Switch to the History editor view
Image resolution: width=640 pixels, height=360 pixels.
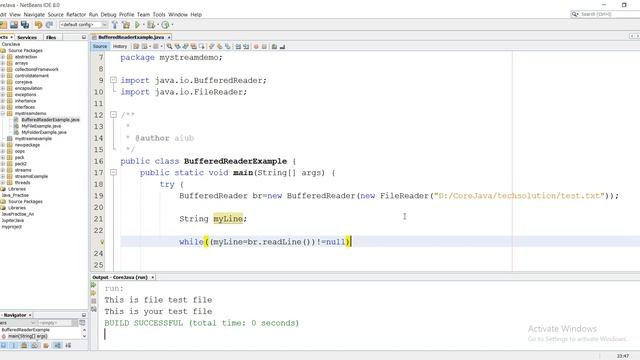(120, 47)
